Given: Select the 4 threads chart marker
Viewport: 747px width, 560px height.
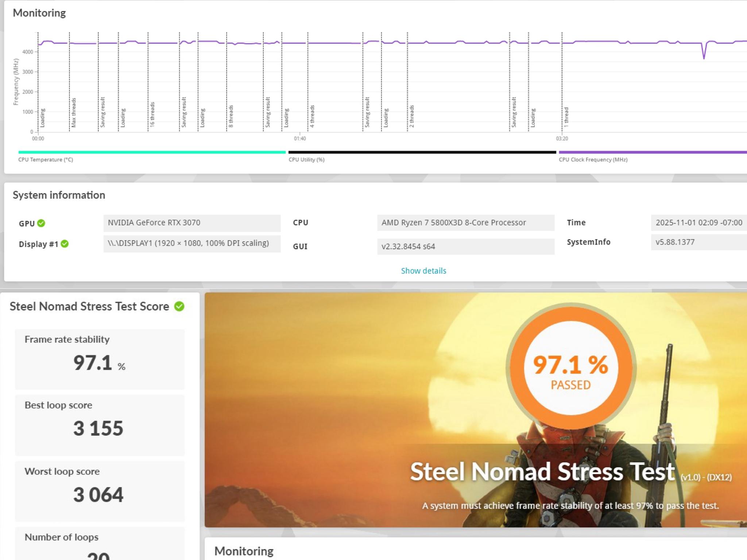Looking at the screenshot, I should click(x=312, y=116).
